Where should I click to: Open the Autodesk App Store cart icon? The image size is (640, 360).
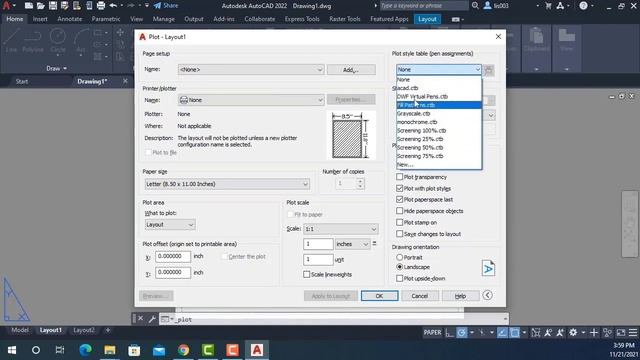coord(548,6)
